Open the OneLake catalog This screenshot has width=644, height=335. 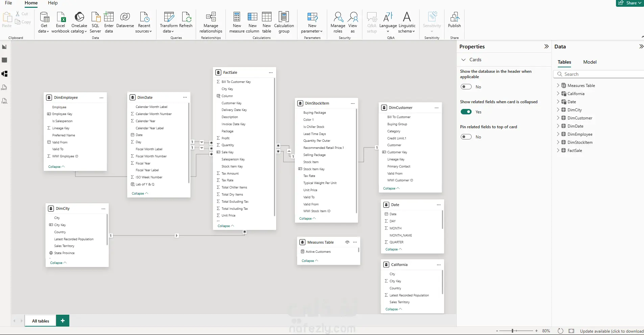[x=79, y=22]
